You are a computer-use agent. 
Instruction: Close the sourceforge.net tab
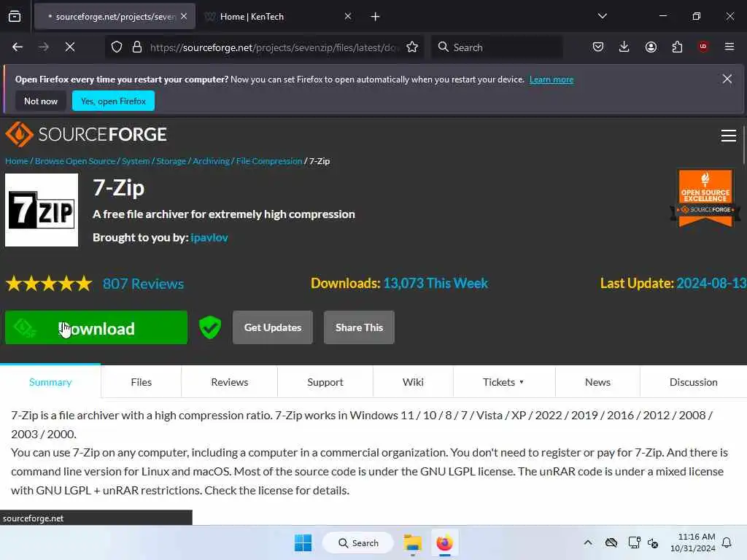click(x=184, y=16)
